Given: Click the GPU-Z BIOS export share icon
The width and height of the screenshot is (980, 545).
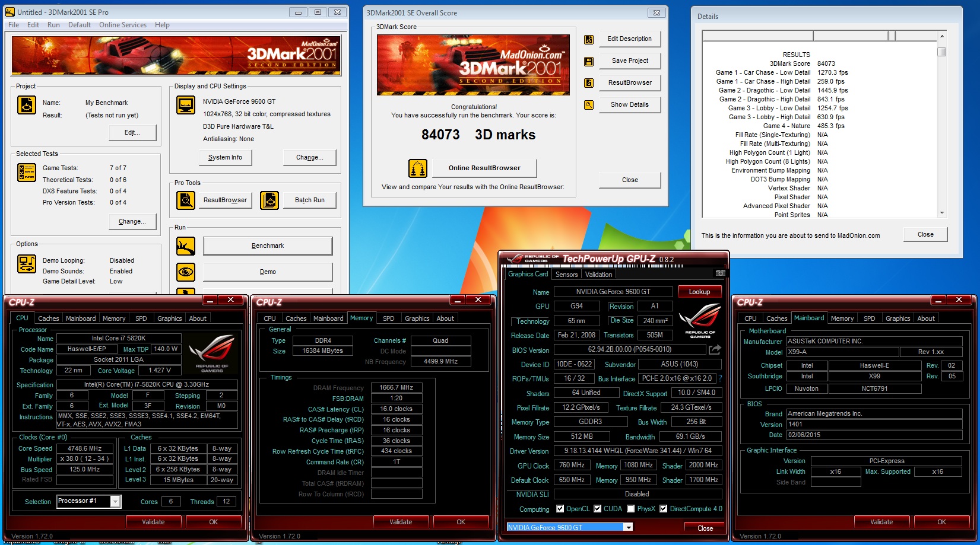Looking at the screenshot, I should (715, 349).
